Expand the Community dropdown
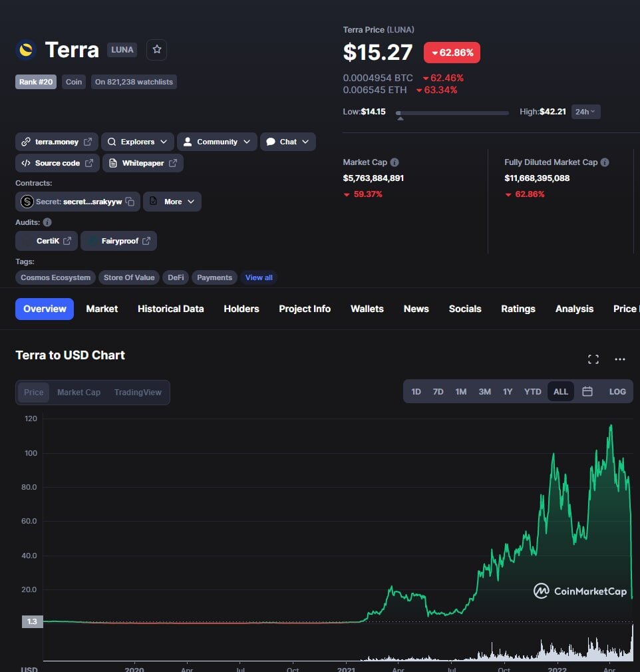 pos(217,142)
